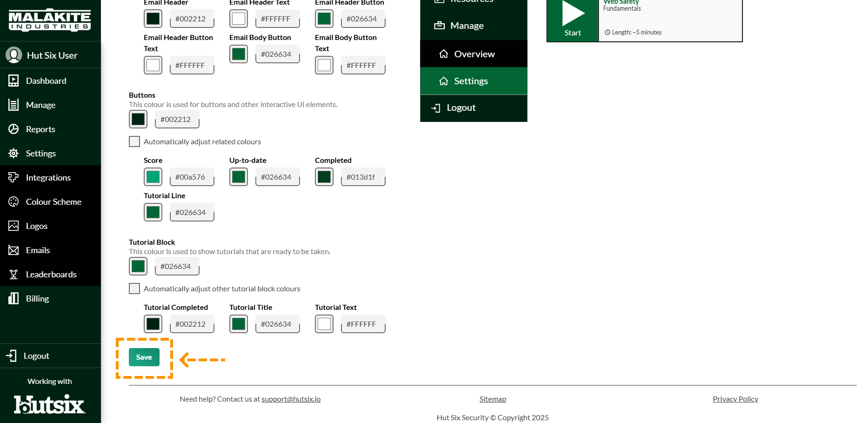Click the Colour Scheme palette icon
868x423 pixels.
[x=13, y=201]
